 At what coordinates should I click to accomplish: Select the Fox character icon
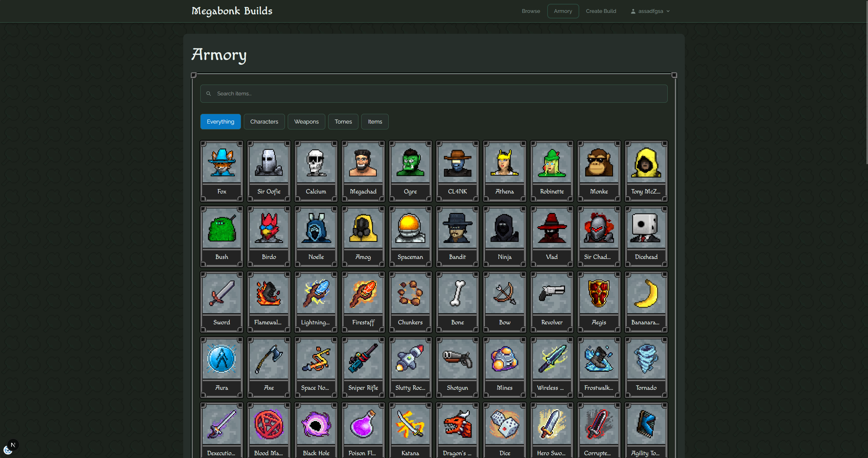click(x=222, y=163)
